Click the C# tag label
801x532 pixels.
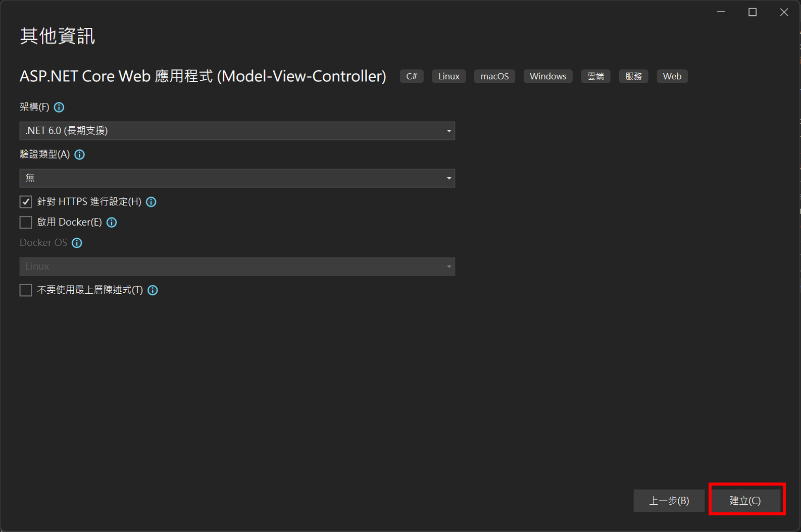tap(412, 76)
